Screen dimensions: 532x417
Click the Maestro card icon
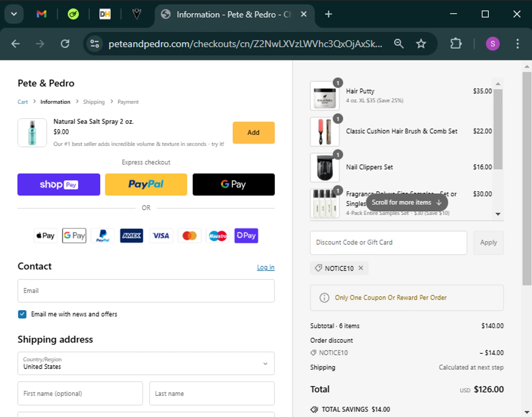point(218,236)
